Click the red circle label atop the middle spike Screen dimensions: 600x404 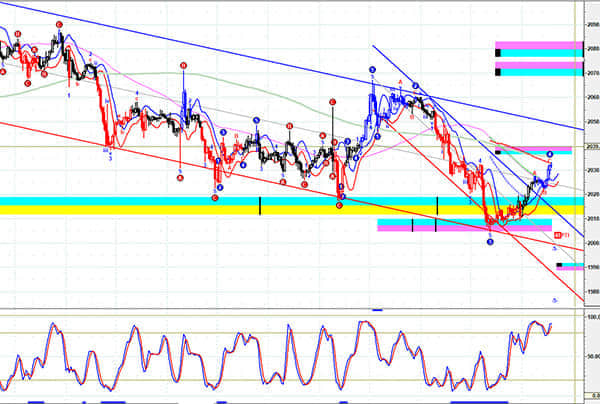coord(333,100)
